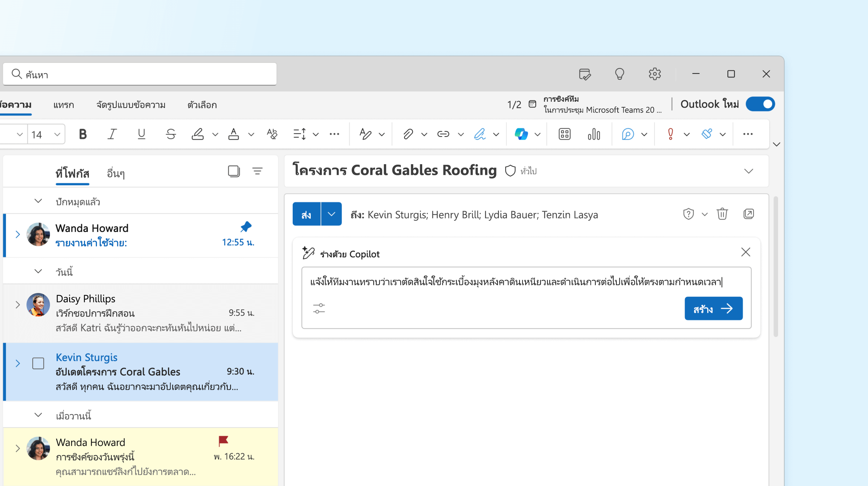
Task: Click the blue stylus editor icon
Action: tap(707, 134)
